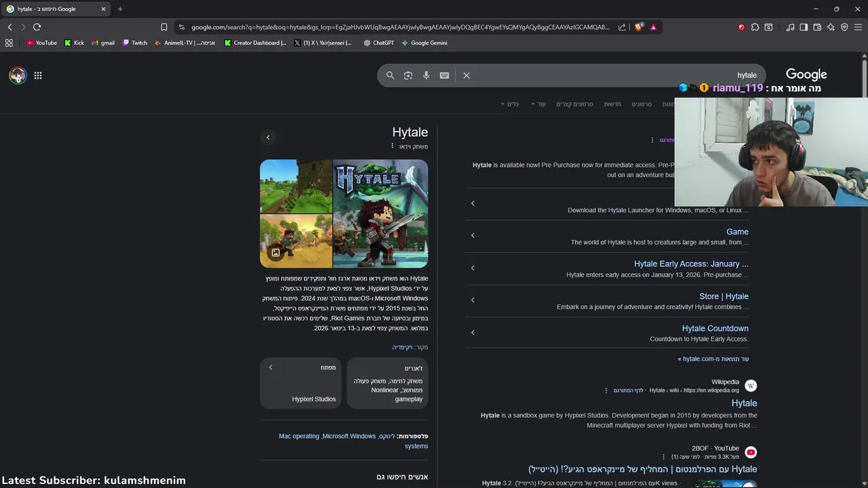Open Google apps grid launcher
The image size is (868, 488).
tap(38, 75)
